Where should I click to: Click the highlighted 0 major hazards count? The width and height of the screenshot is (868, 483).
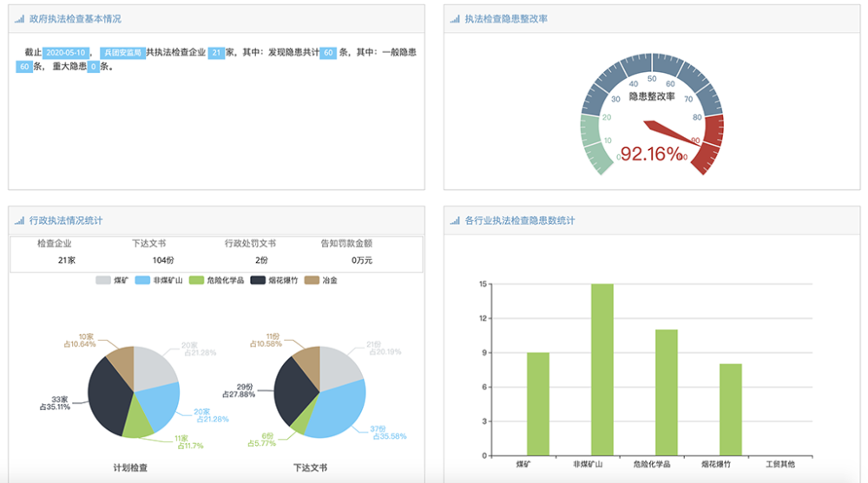tap(92, 67)
